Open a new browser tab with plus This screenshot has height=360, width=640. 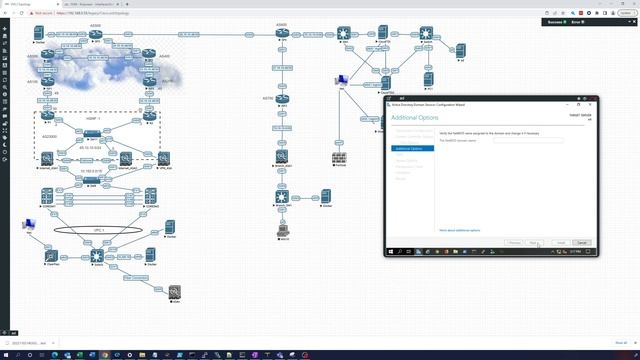127,4
